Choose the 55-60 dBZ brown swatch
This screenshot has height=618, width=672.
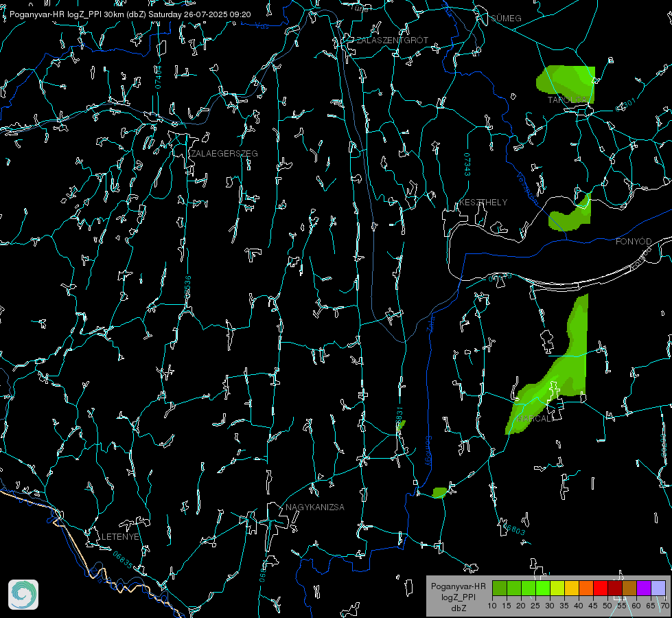click(629, 588)
